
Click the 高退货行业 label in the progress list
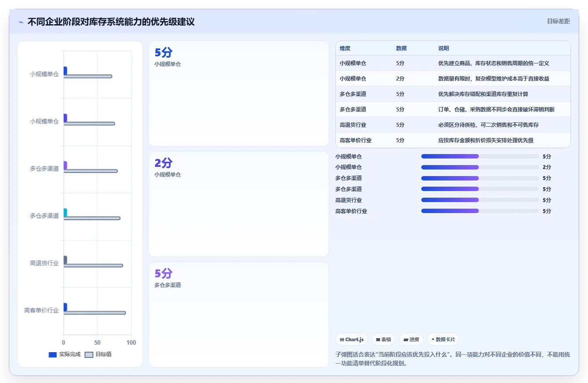click(349, 200)
